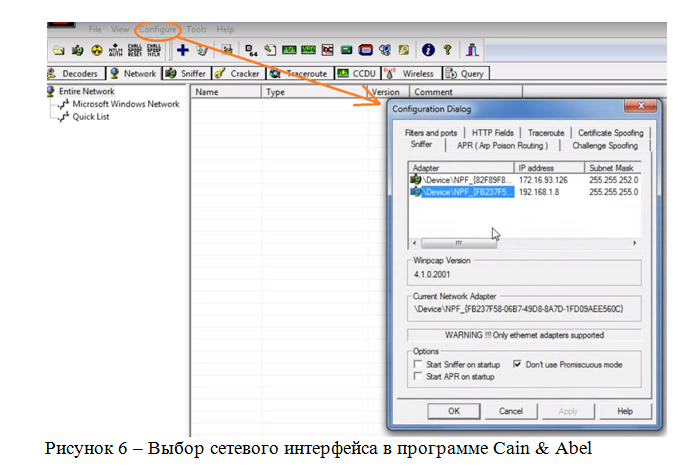Open HTTP Fields dialog tab
Image resolution: width=689 pixels, height=470 pixels.
point(493,133)
